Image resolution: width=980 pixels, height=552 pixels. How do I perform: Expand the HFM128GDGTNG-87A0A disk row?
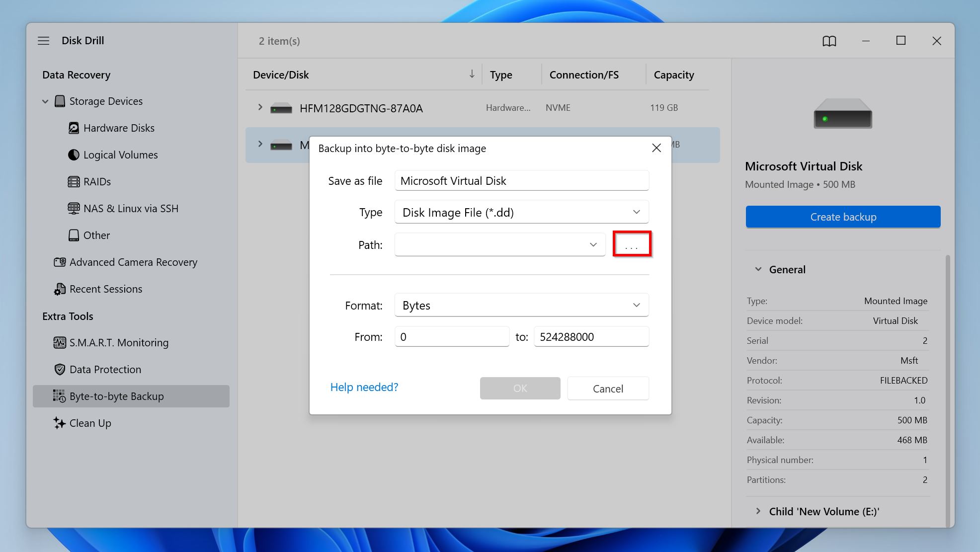[x=259, y=107]
